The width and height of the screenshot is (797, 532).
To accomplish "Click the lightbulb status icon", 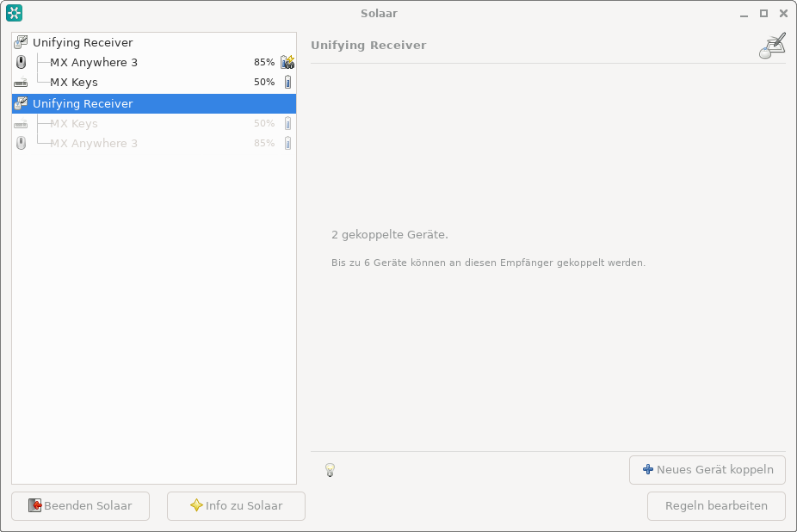I will click(329, 470).
